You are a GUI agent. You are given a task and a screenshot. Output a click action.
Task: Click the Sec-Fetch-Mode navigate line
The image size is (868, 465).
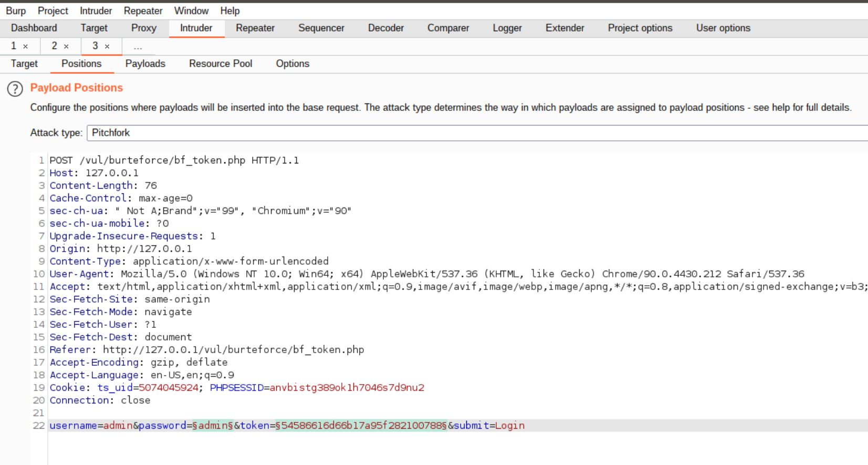coord(121,312)
